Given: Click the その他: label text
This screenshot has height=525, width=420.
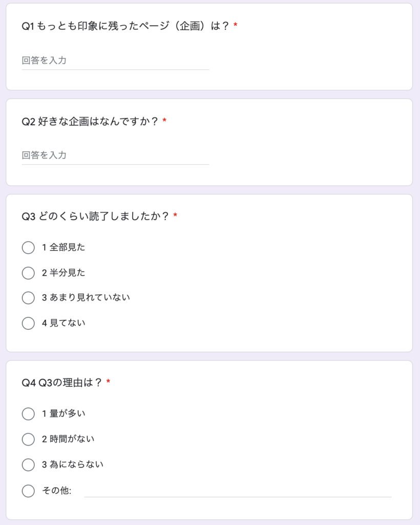Looking at the screenshot, I should click(56, 491).
